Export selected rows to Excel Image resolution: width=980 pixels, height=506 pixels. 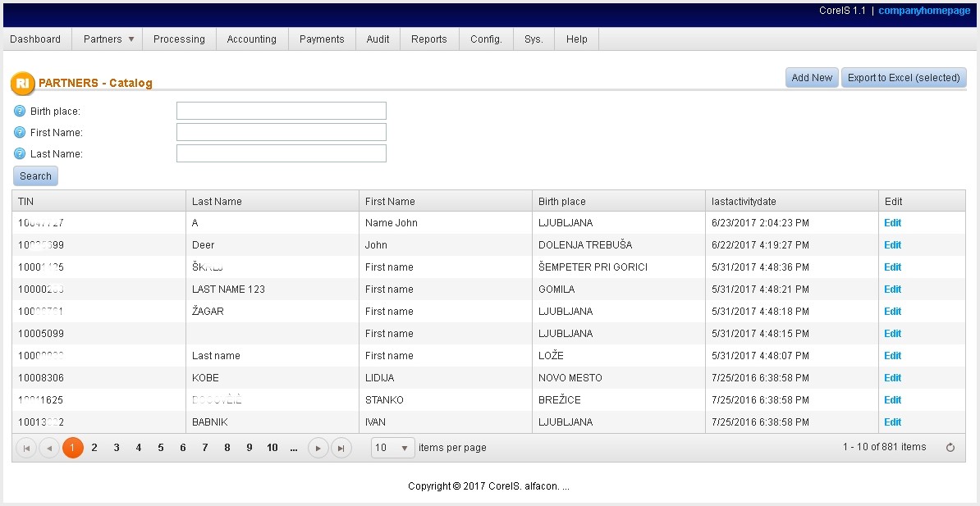click(x=904, y=78)
